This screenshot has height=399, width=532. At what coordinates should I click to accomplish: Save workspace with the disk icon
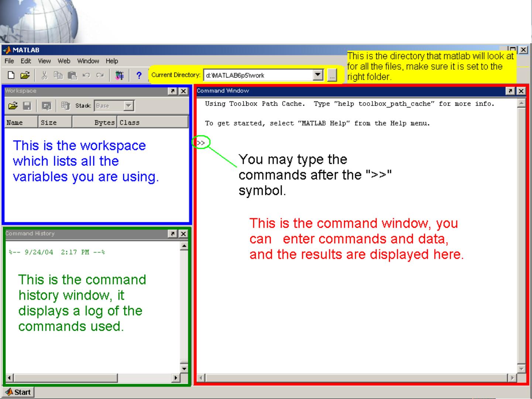pos(27,106)
